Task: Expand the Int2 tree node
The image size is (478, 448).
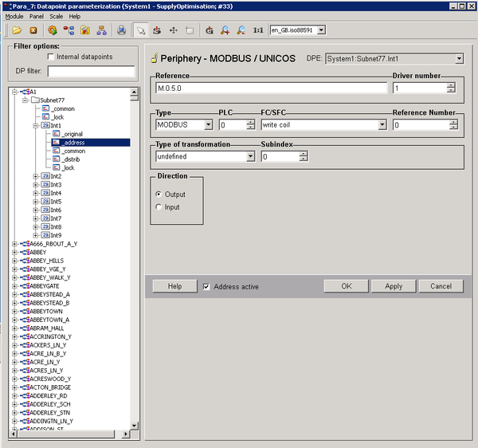Action: coord(36,176)
